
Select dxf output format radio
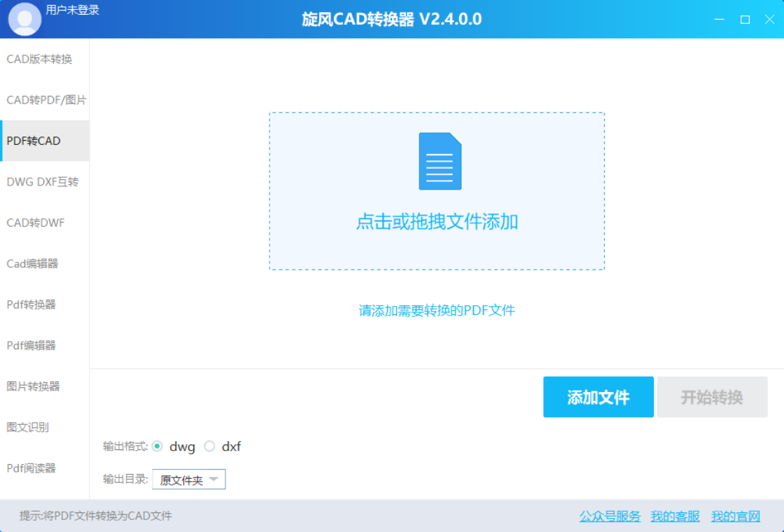coord(209,447)
